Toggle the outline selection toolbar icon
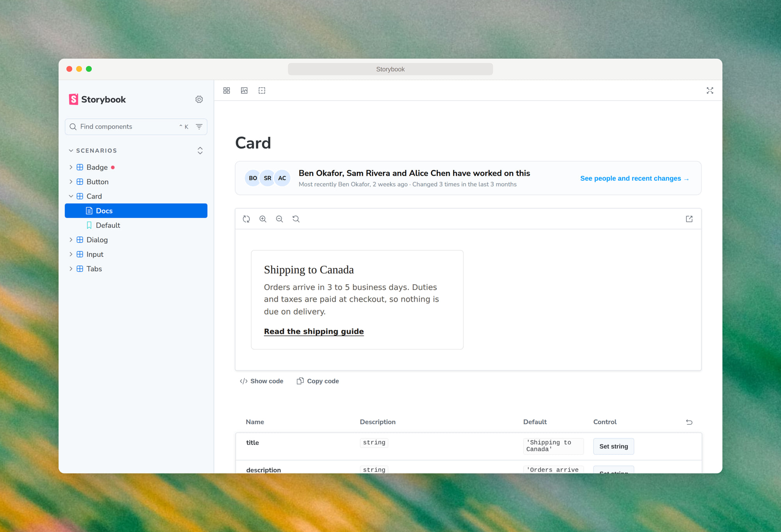The width and height of the screenshot is (781, 532). point(262,91)
